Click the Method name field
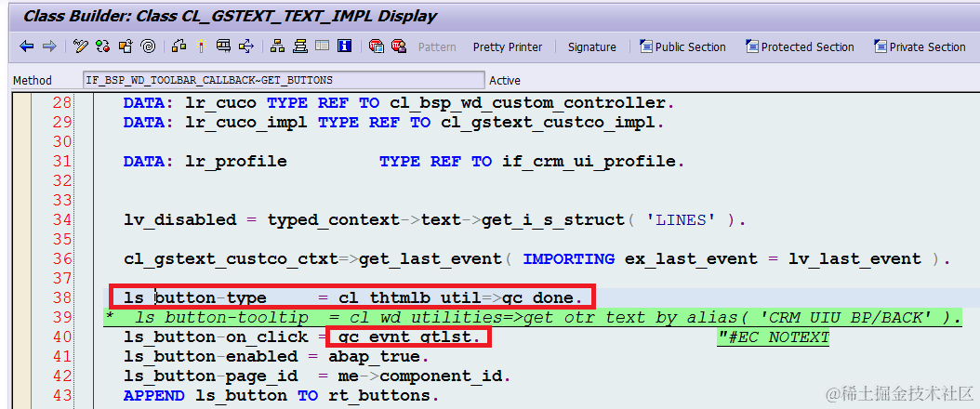Image resolution: width=980 pixels, height=409 pixels. [x=284, y=80]
